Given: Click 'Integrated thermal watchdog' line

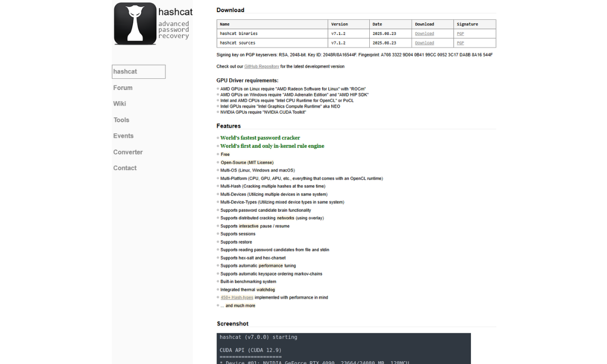Looking at the screenshot, I should point(248,290).
